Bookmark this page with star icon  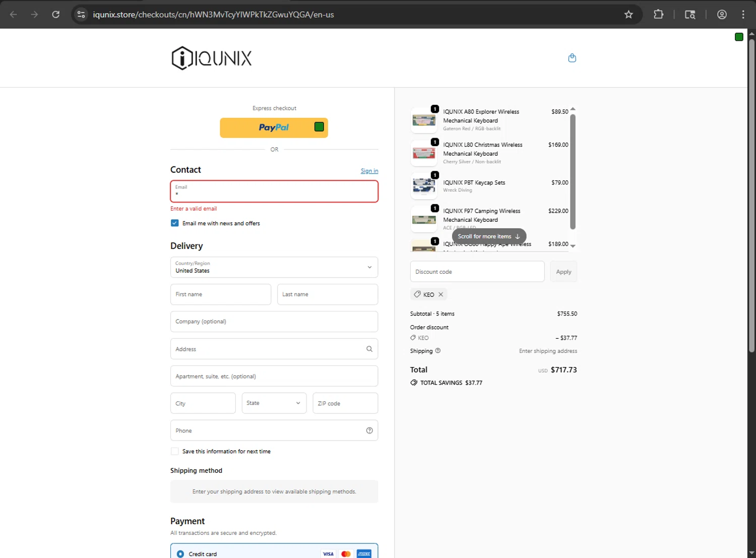click(628, 15)
